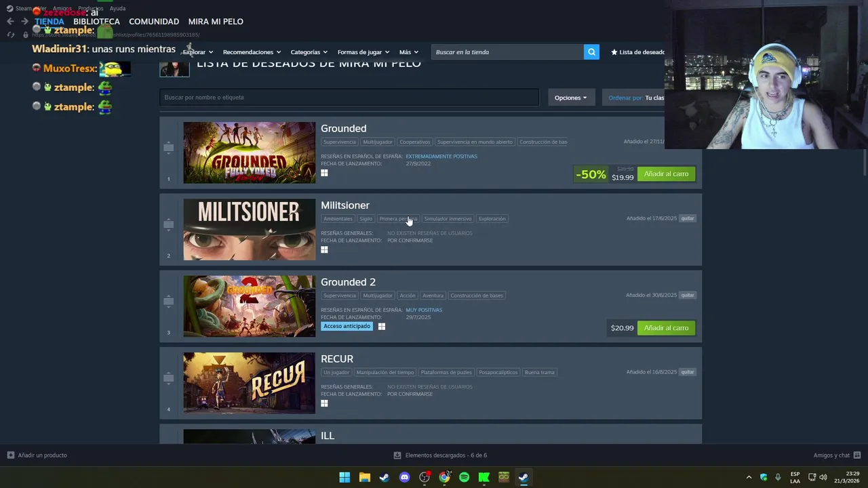Open OBS Studio from the taskbar
This screenshot has height=488, width=868.
[x=425, y=477]
